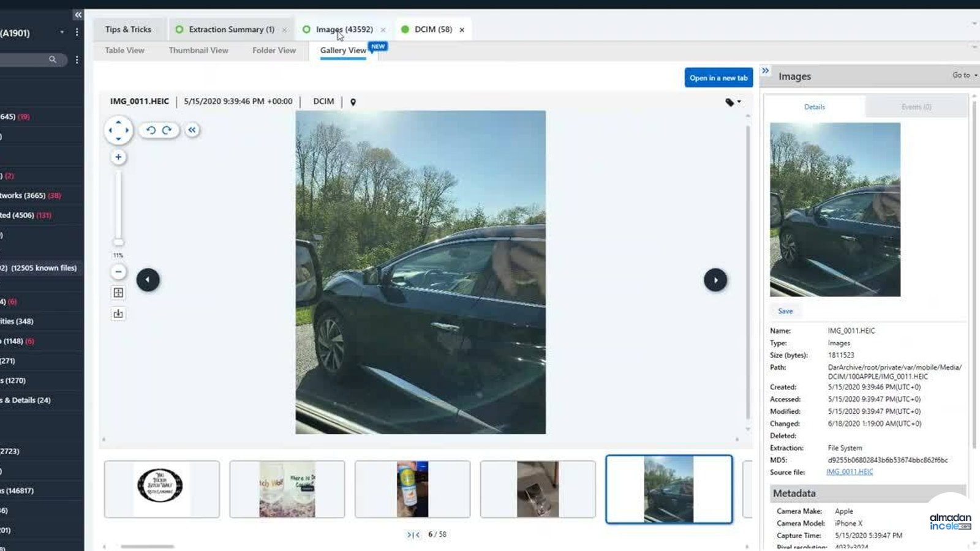Select the bottle thumbnail in filmstrip
The width and height of the screenshot is (980, 551).
pyautogui.click(x=412, y=489)
